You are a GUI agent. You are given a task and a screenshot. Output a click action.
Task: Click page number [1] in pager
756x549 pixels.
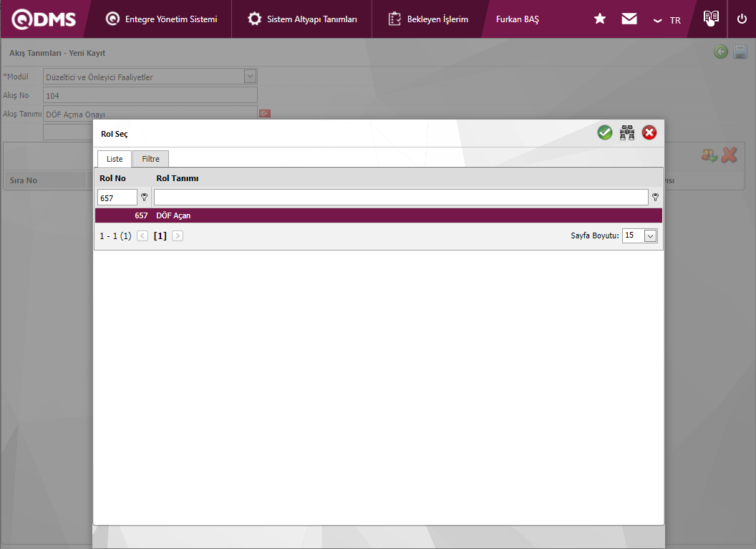160,235
